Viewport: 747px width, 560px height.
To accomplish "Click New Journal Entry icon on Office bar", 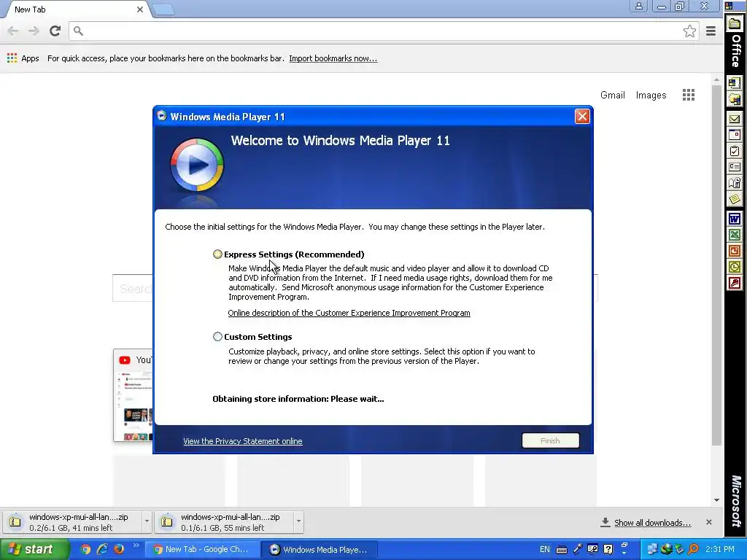I will 735,183.
